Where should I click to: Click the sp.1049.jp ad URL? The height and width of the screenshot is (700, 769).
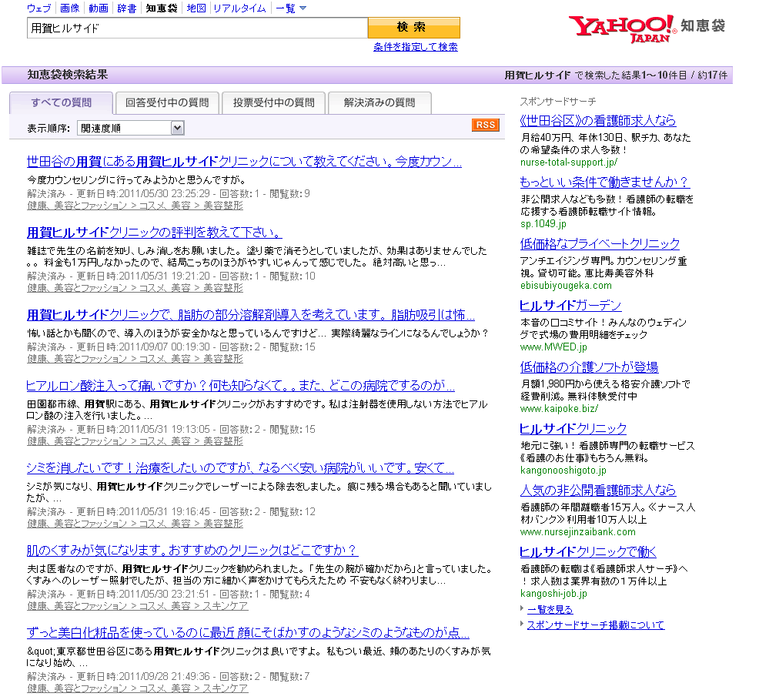[x=543, y=223]
